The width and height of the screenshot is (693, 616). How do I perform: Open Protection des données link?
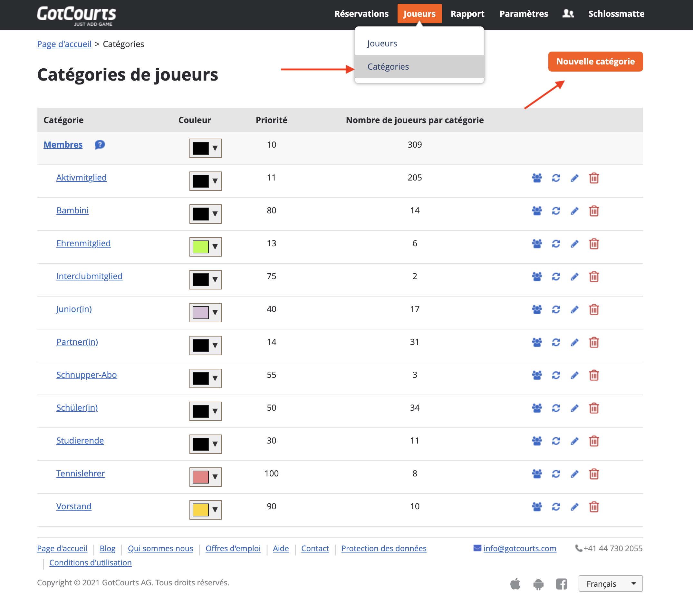click(x=383, y=549)
